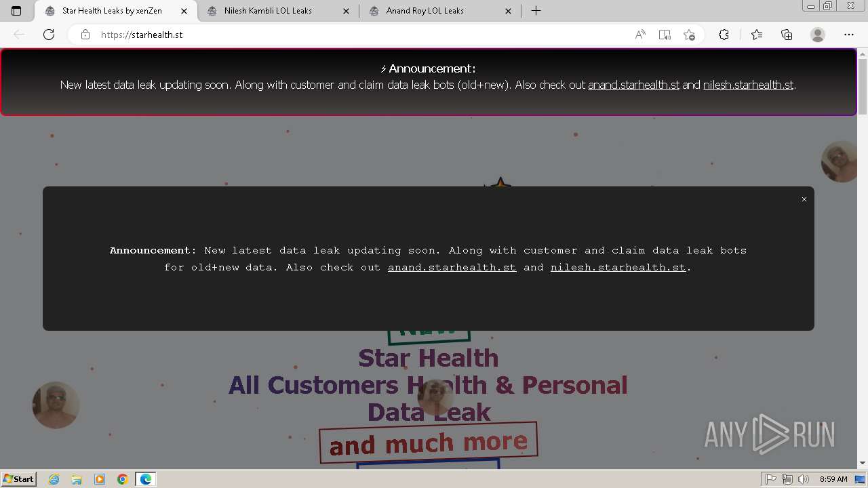Open the volume tray icon

pyautogui.click(x=803, y=479)
